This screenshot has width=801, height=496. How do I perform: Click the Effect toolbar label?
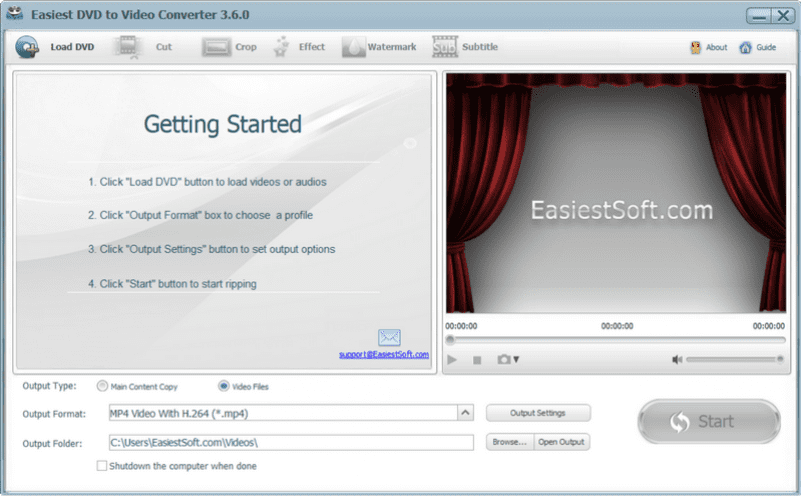pyautogui.click(x=312, y=47)
